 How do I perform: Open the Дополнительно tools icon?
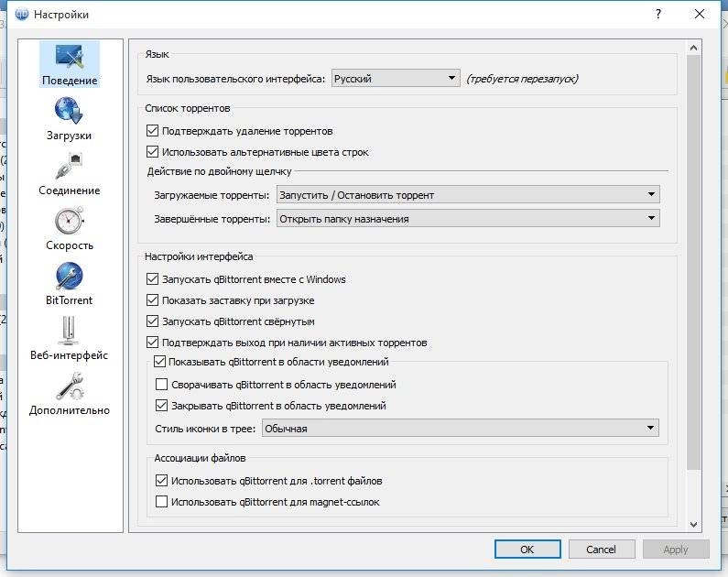pos(69,386)
